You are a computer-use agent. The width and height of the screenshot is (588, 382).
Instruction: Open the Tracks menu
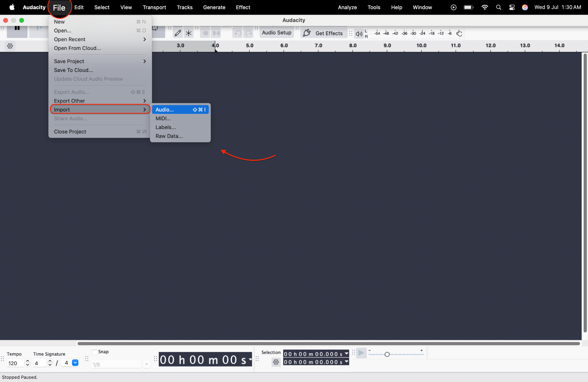(185, 7)
